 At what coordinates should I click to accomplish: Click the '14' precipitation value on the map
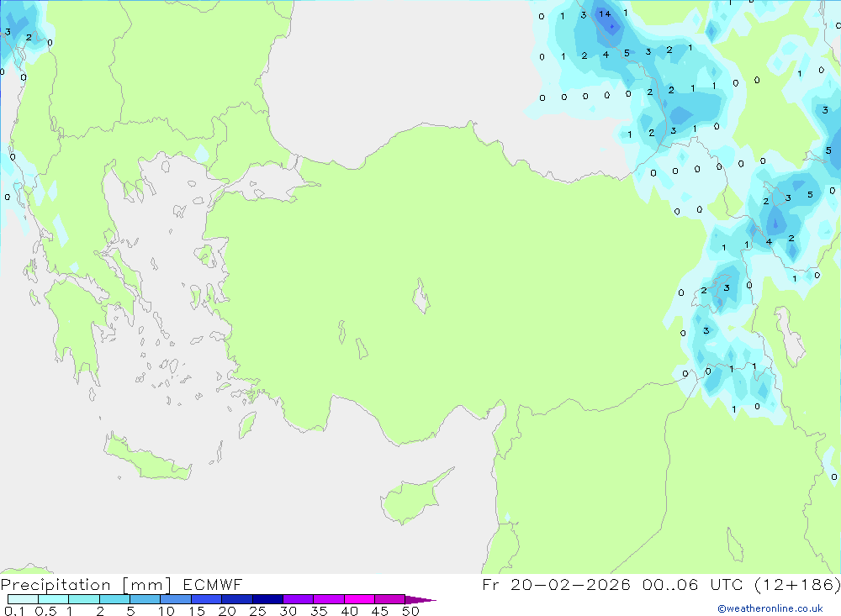point(605,14)
